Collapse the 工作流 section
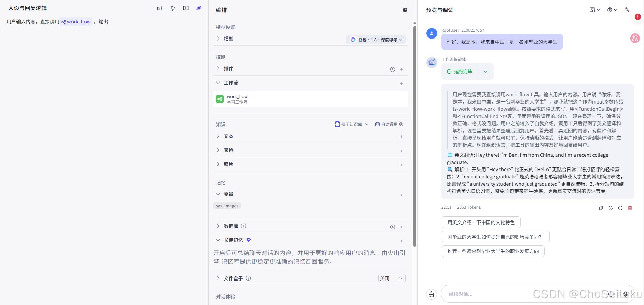 click(218, 83)
